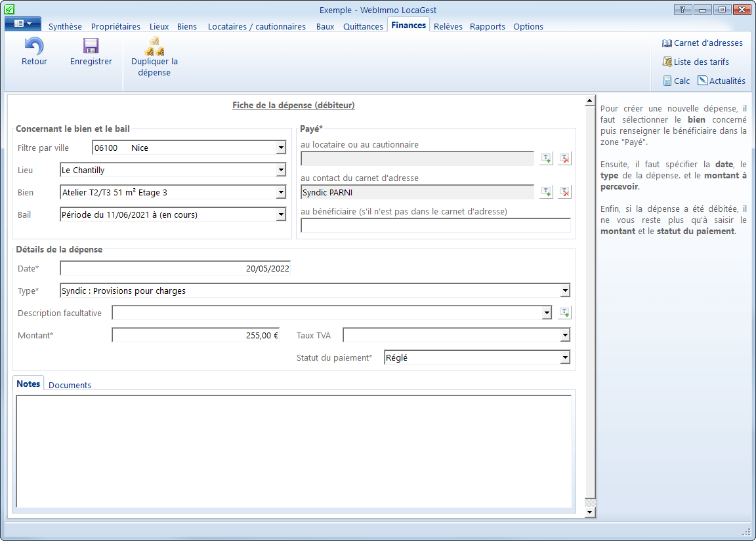Click Dupliquer la dépense icon

point(154,46)
